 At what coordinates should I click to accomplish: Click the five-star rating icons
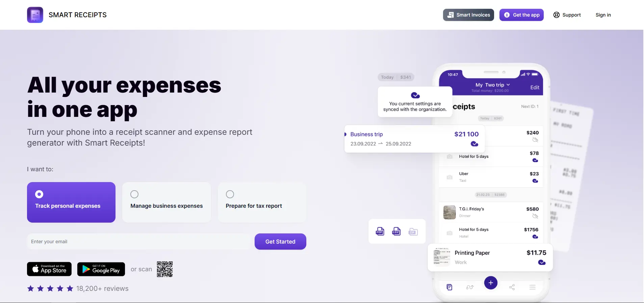tap(50, 288)
